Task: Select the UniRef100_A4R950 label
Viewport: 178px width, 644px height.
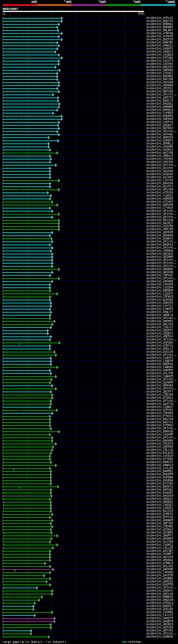Action: click(160, 370)
